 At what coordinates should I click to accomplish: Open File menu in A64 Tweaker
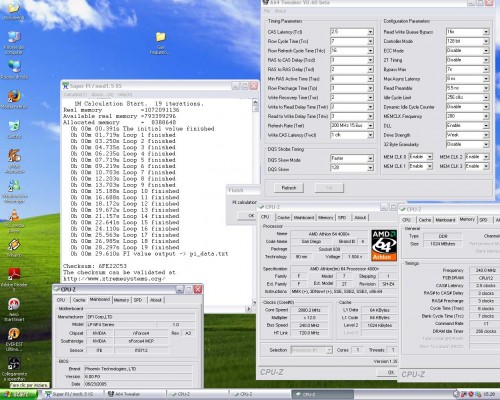click(267, 11)
